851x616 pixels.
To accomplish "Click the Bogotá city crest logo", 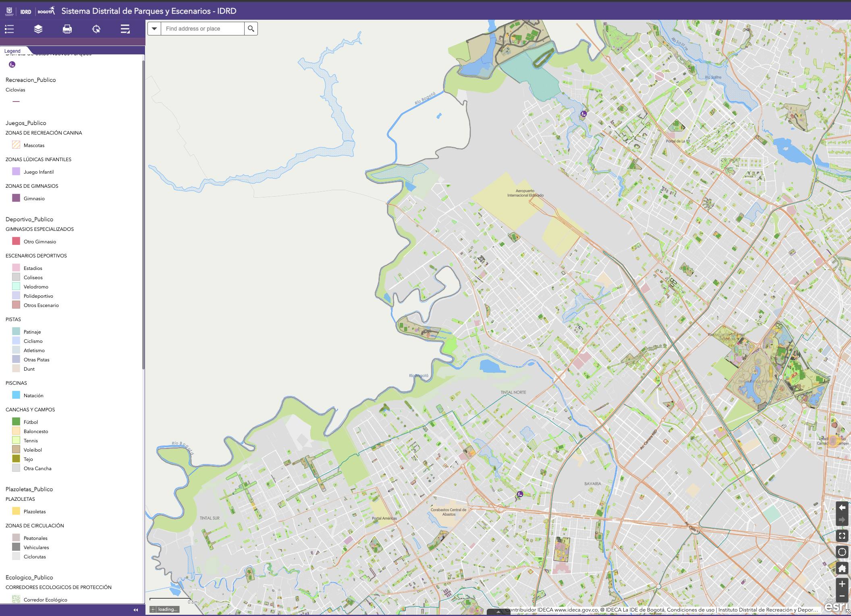I will pos(9,11).
